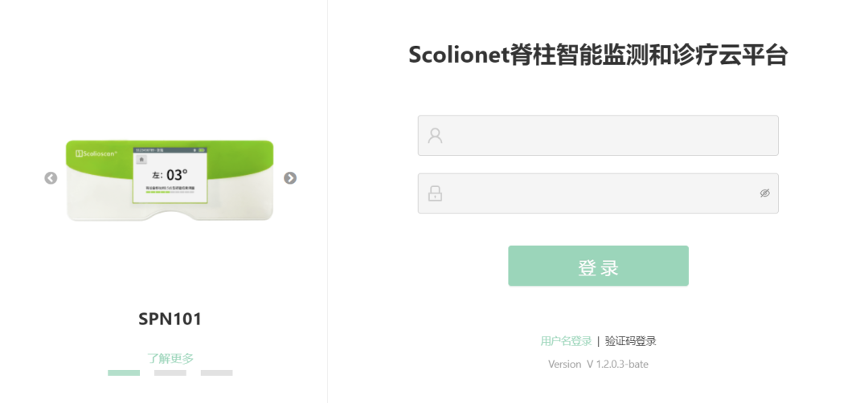
Task: Switch to the 用户名登录 tab
Action: (x=566, y=341)
